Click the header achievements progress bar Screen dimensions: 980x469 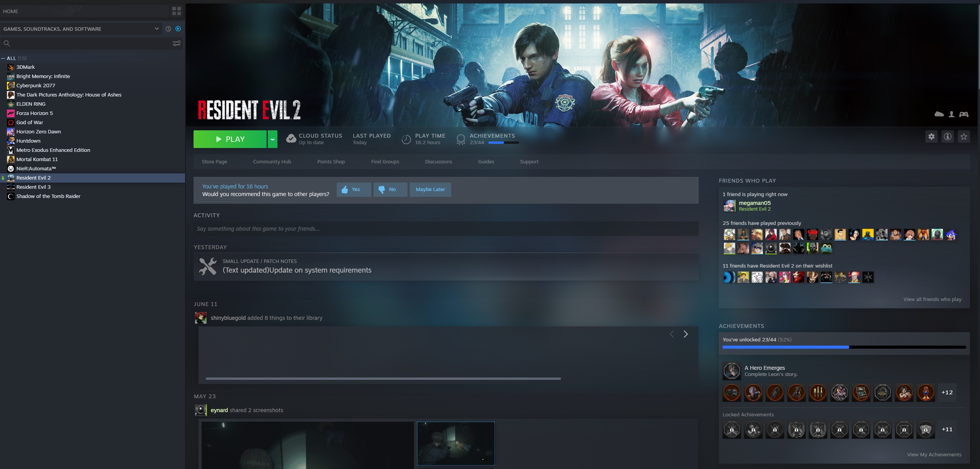click(x=503, y=143)
